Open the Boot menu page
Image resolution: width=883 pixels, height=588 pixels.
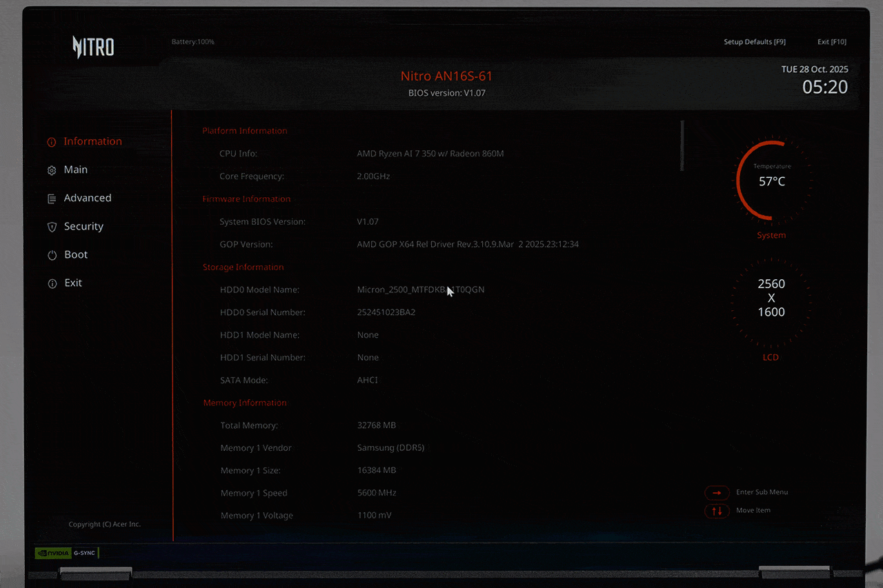pyautogui.click(x=76, y=254)
